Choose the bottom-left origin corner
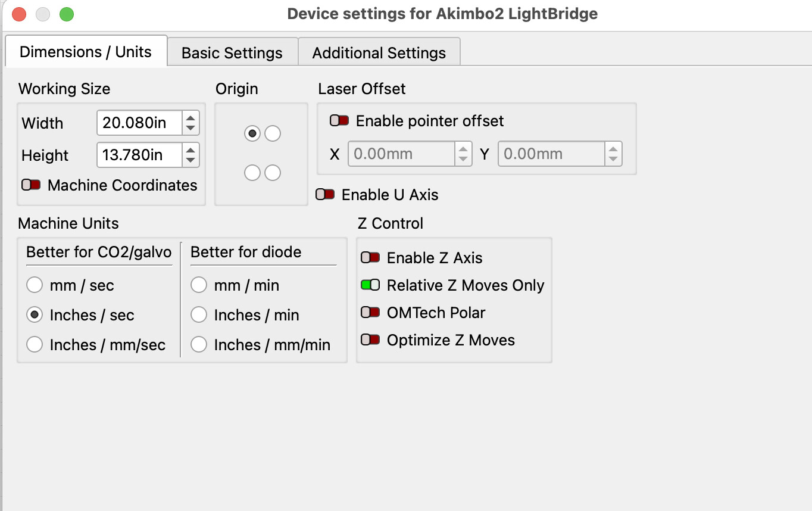812x511 pixels. pyautogui.click(x=252, y=173)
